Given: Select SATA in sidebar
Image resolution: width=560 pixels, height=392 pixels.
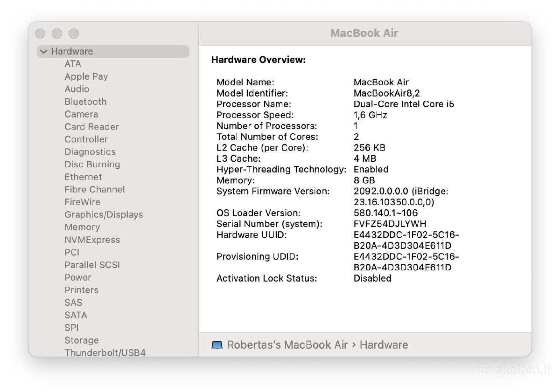Looking at the screenshot, I should (x=76, y=316).
